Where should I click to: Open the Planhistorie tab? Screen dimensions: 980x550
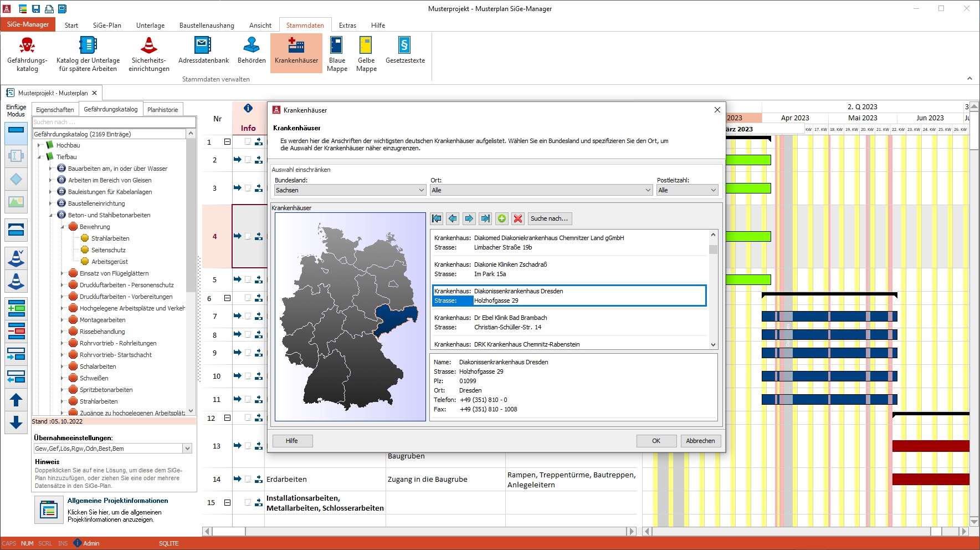pos(162,110)
